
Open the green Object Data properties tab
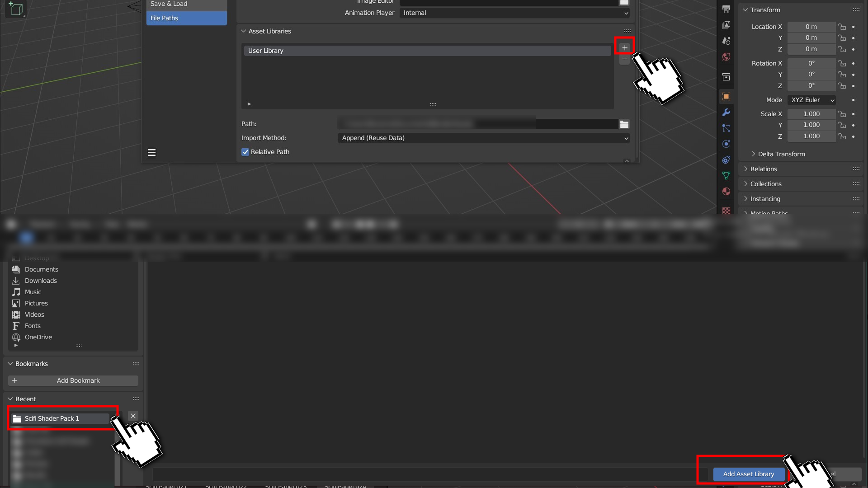[x=726, y=176]
